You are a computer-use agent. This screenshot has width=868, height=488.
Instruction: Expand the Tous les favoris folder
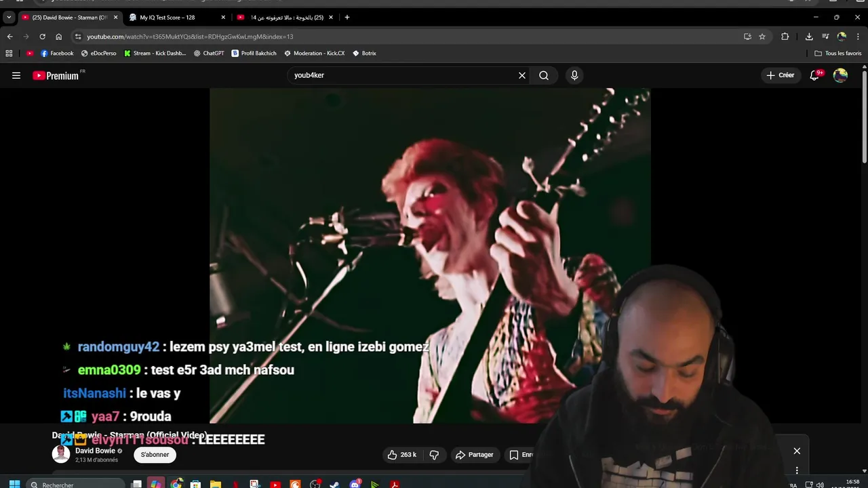[x=838, y=53]
